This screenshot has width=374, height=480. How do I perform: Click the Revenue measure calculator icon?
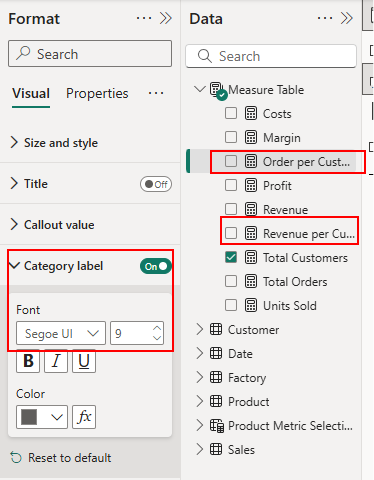[x=251, y=209]
